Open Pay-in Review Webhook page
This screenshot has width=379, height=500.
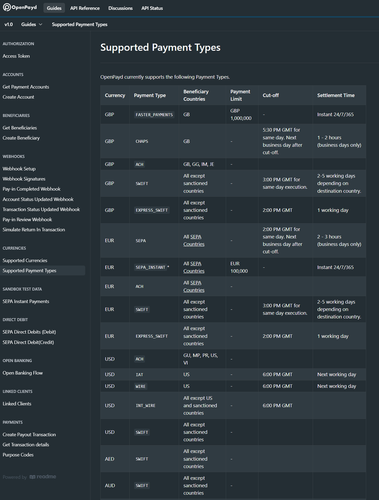[x=27, y=219]
